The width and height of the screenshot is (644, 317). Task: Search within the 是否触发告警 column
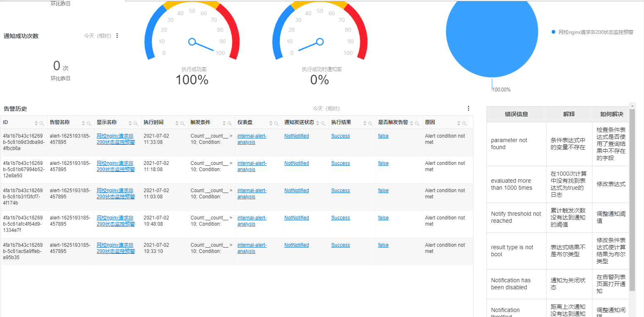click(x=417, y=123)
